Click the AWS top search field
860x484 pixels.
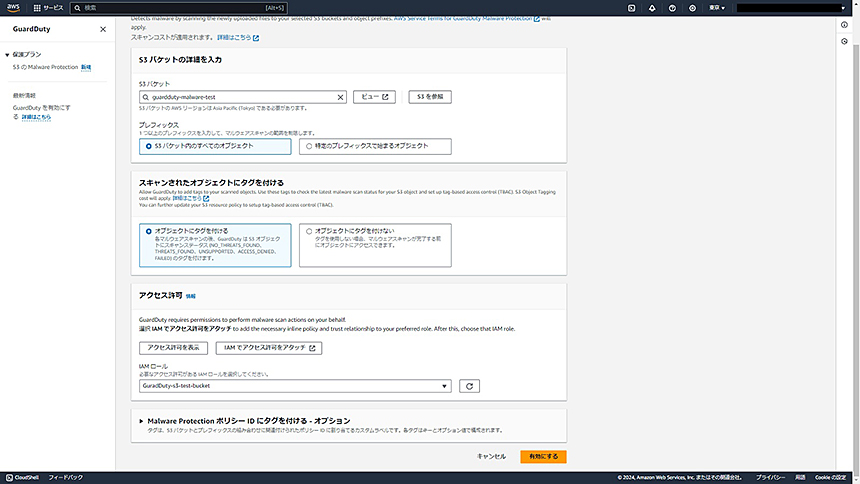pos(179,8)
